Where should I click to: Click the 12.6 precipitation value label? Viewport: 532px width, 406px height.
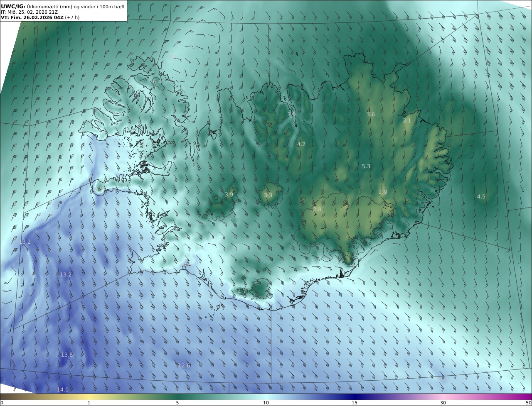coord(184,365)
